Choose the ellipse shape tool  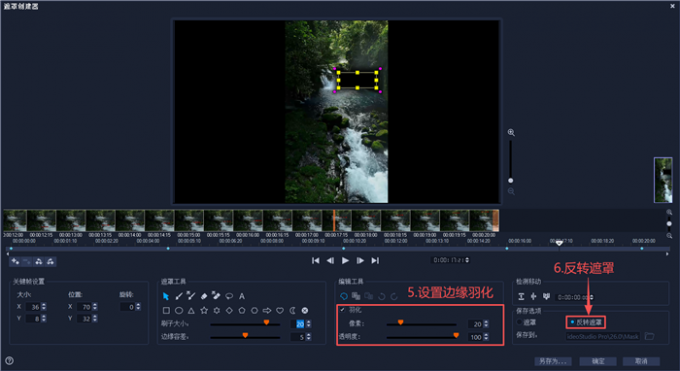pyautogui.click(x=179, y=311)
